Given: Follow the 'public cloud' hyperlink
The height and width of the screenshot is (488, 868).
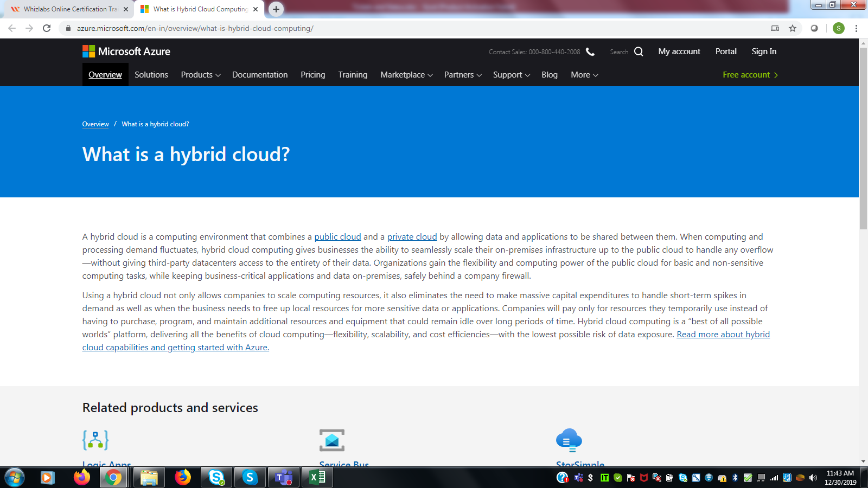Looking at the screenshot, I should [x=337, y=237].
